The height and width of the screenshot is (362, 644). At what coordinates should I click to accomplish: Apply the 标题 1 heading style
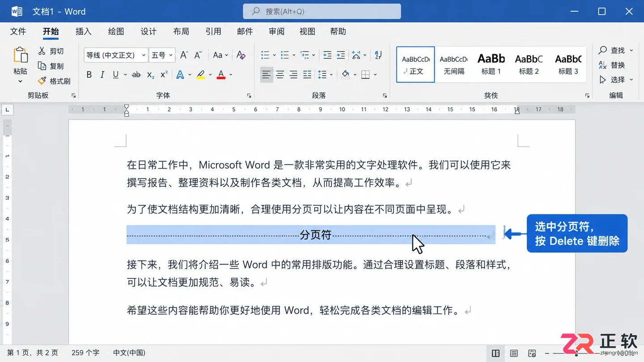pyautogui.click(x=491, y=64)
